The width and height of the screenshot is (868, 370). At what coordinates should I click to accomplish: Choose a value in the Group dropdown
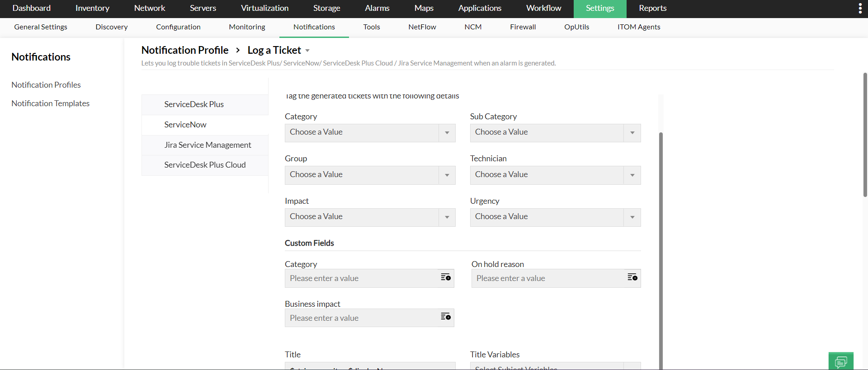[370, 175]
